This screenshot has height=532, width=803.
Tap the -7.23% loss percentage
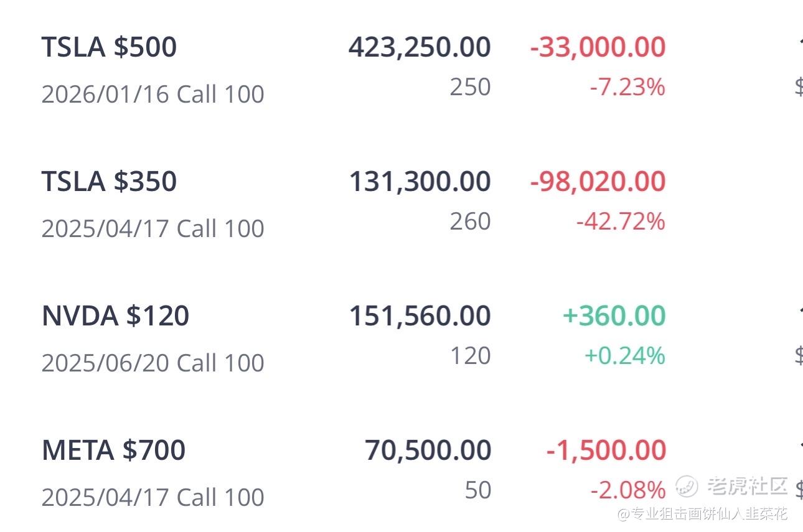[627, 87]
